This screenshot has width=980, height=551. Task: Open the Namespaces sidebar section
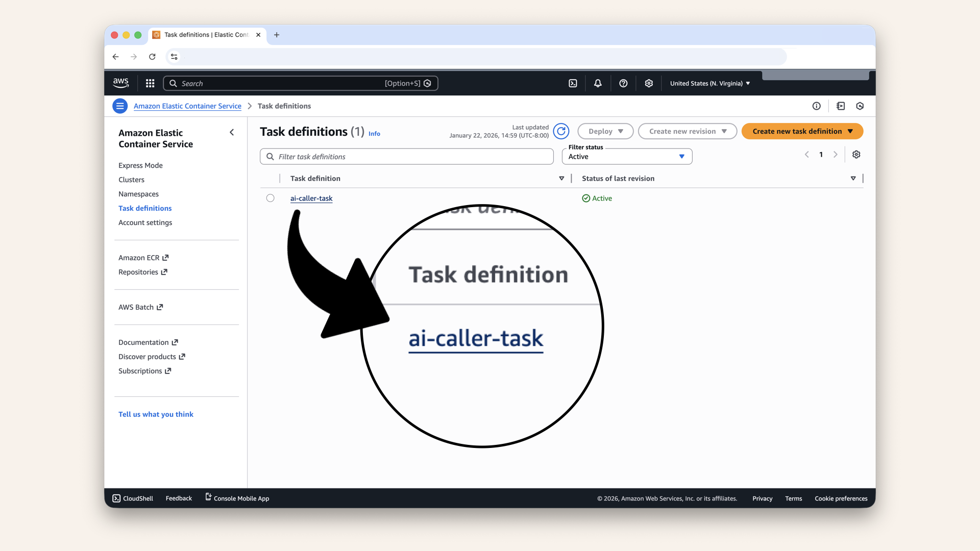pos(138,194)
